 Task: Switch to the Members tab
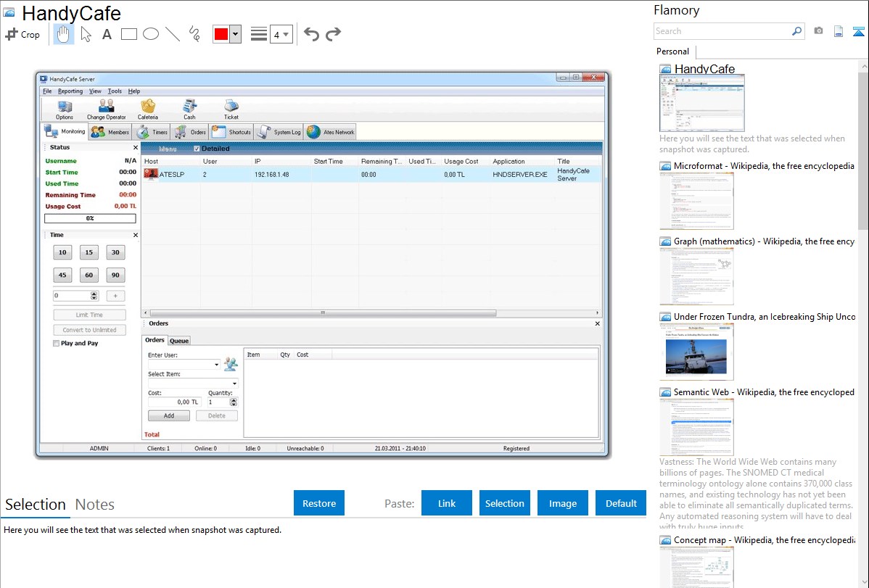coord(110,132)
